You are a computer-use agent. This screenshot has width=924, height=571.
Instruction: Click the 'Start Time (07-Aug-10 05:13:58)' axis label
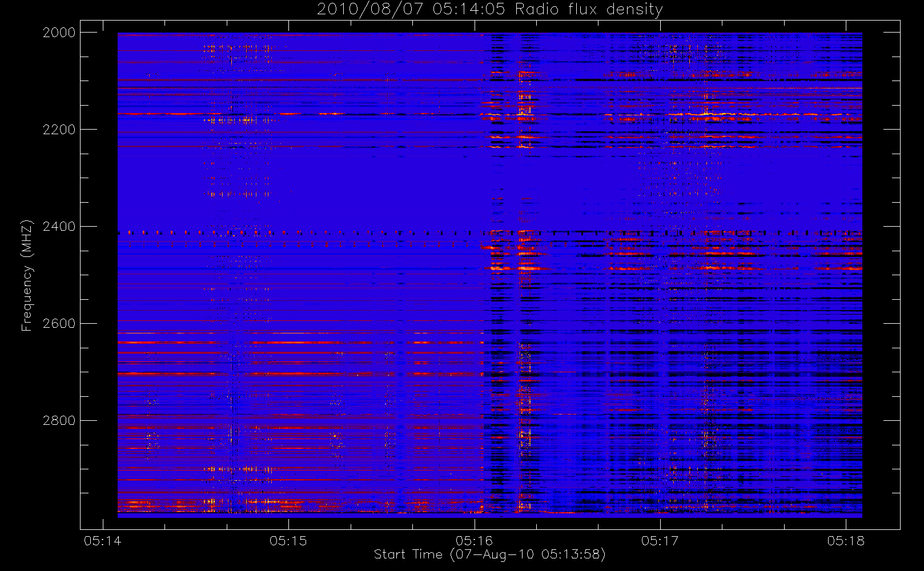click(x=489, y=554)
